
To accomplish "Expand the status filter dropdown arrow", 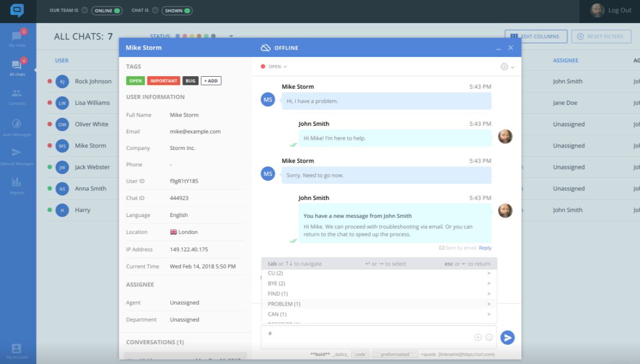I will coord(231,36).
